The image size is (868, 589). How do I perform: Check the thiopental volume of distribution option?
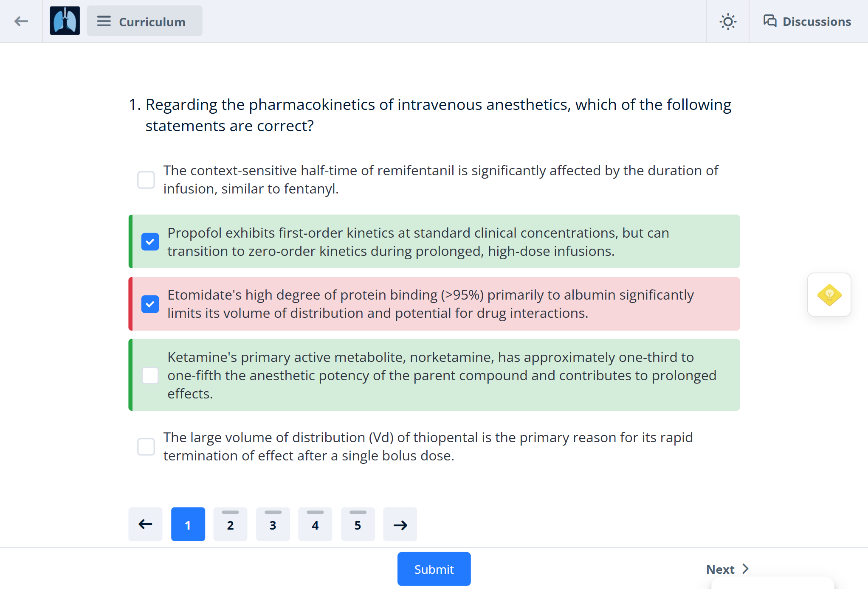click(x=146, y=447)
